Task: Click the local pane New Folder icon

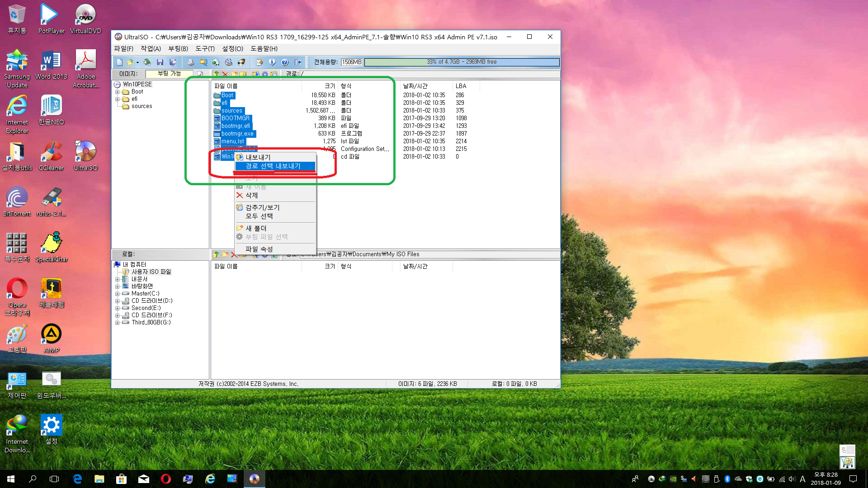Action: click(225, 254)
